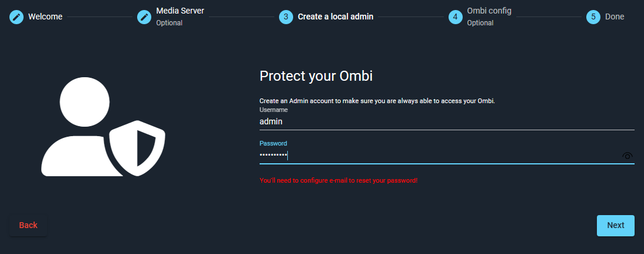Viewport: 644px width, 254px height.
Task: Jump to the Ombi config step label
Action: 489,11
